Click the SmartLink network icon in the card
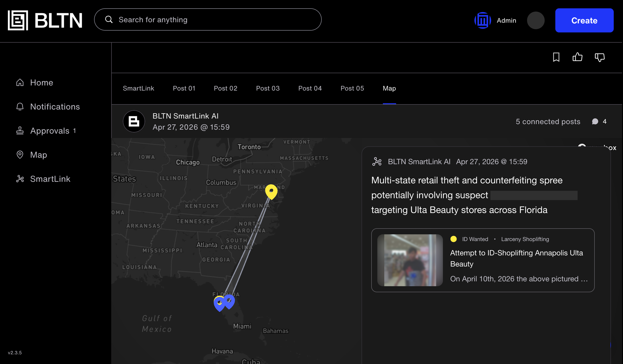The image size is (623, 364). 377,161
